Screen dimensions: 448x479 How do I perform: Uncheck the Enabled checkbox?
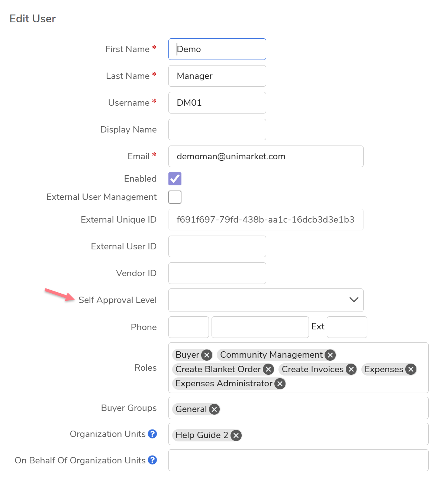pyautogui.click(x=175, y=179)
